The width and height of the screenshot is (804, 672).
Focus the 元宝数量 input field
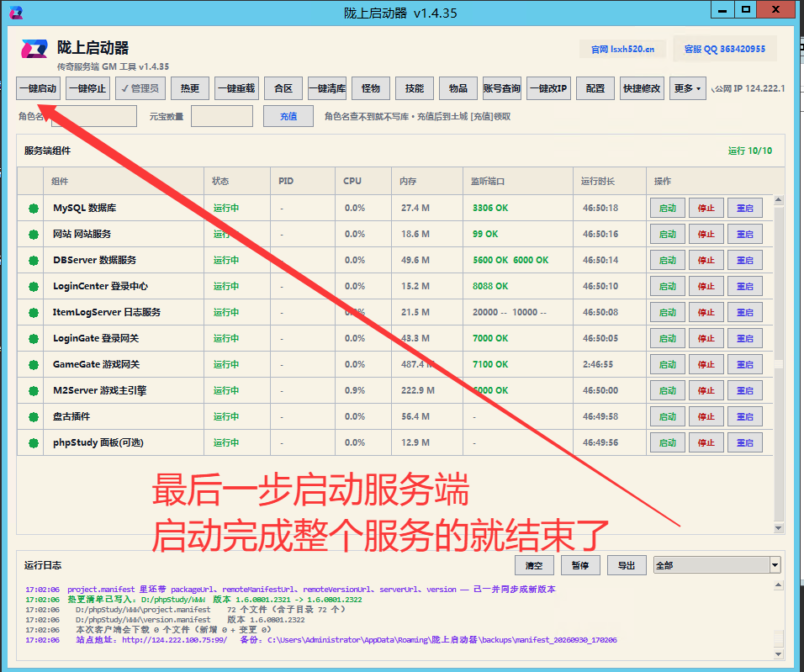[x=222, y=116]
